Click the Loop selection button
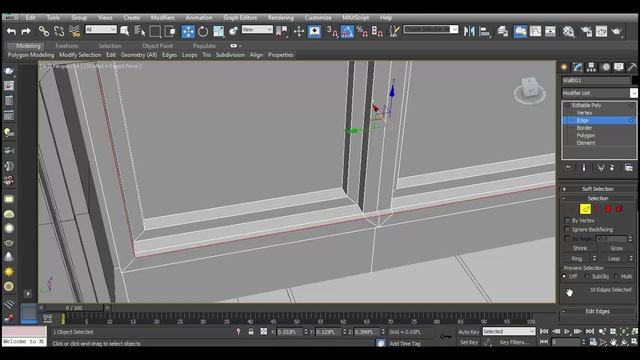Image resolution: width=640 pixels, height=360 pixels. (613, 258)
